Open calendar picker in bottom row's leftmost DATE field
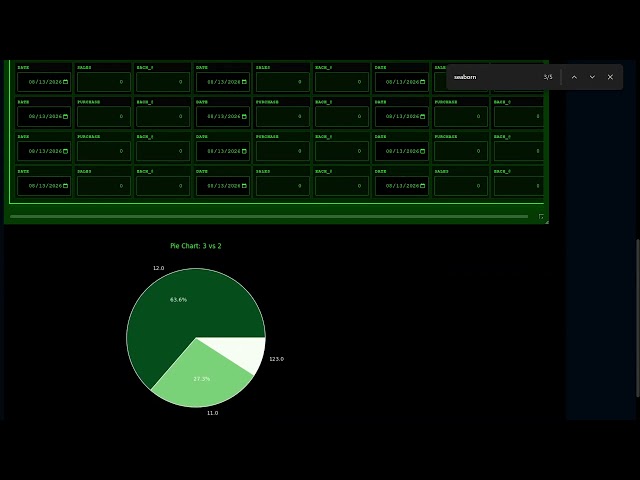This screenshot has width=640, height=480. (65, 186)
